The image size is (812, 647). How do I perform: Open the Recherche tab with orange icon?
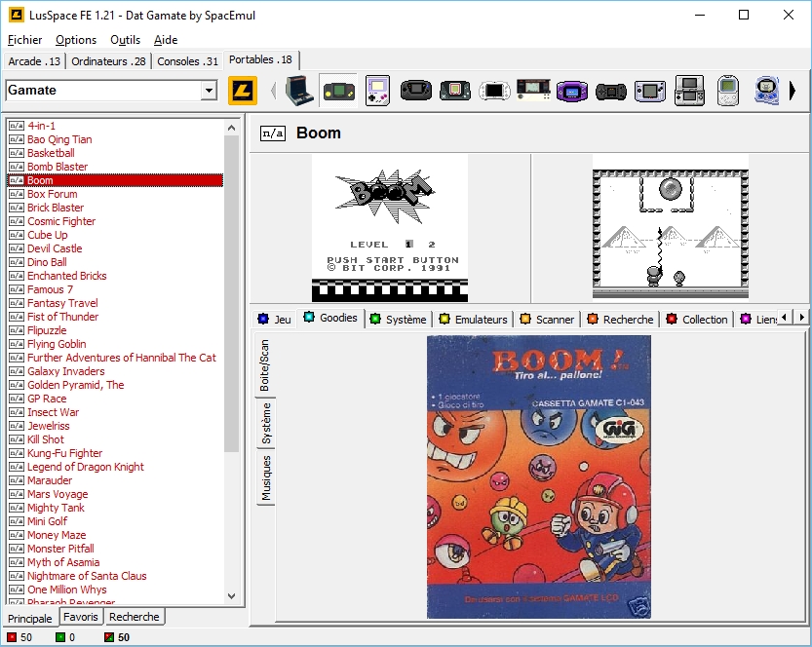(x=620, y=319)
